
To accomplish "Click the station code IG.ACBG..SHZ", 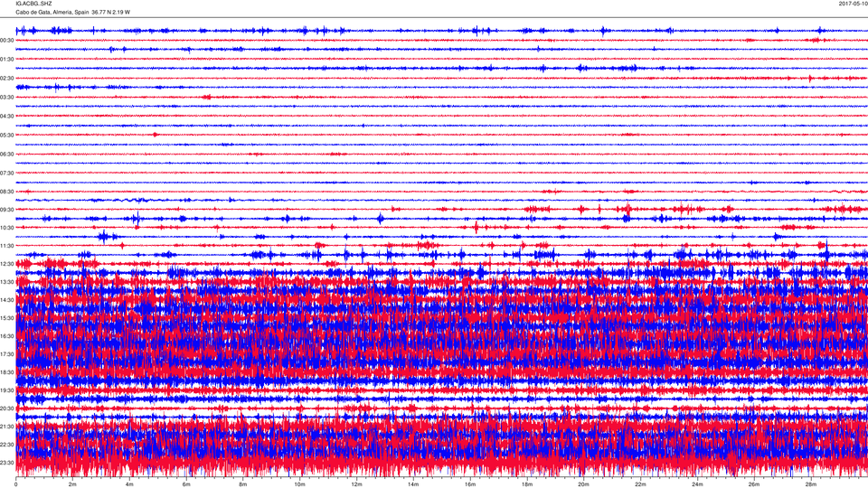I will click(x=33, y=4).
